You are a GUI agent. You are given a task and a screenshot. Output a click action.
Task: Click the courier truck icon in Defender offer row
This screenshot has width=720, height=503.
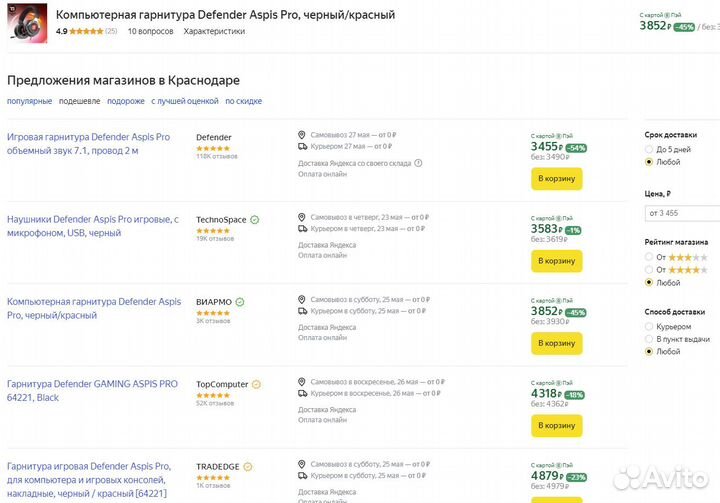pos(302,146)
